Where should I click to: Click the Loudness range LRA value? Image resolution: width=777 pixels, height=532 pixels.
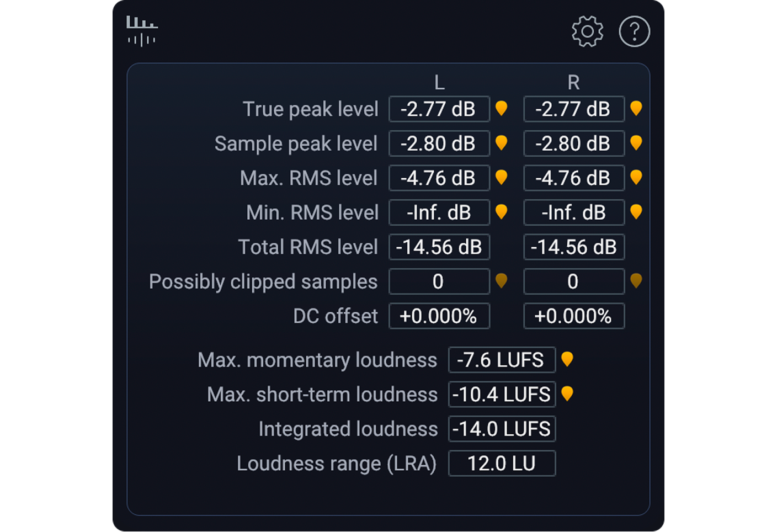pos(502,463)
